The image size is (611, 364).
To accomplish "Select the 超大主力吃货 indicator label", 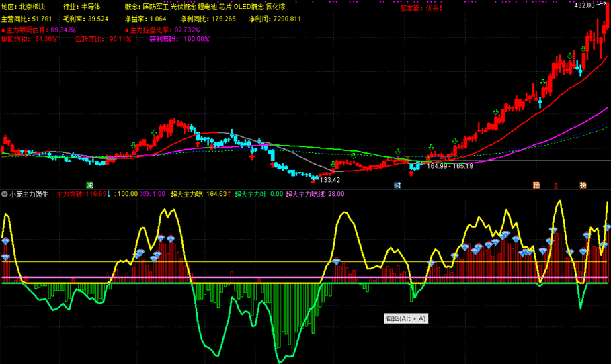I will pos(315,194).
